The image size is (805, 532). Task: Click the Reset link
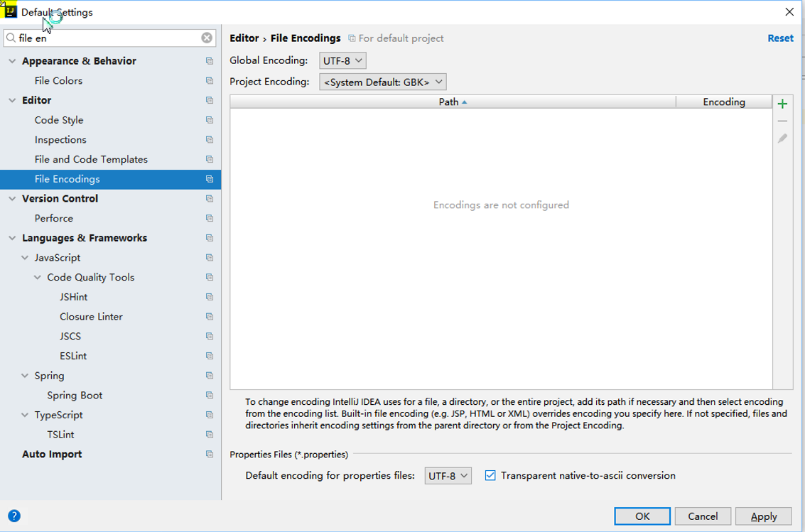(x=780, y=38)
